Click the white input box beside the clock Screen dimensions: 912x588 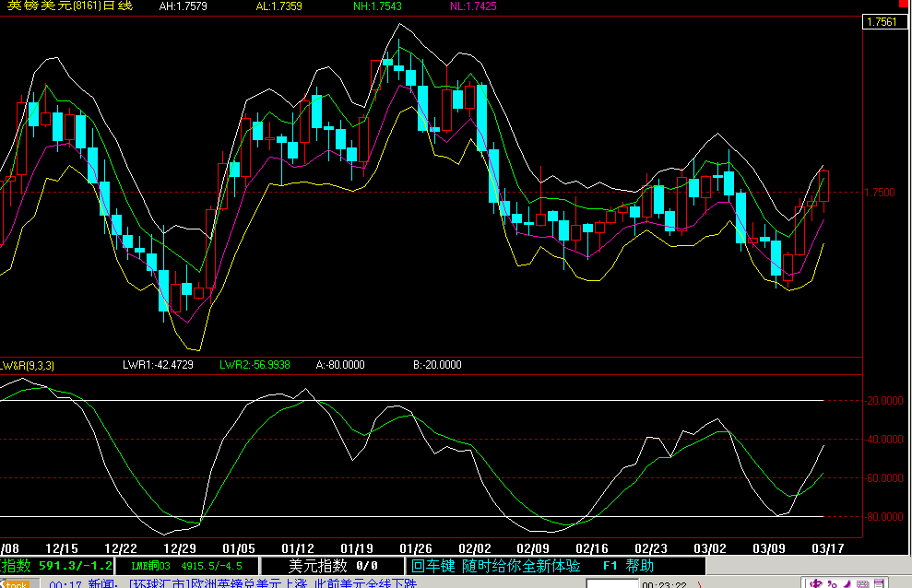612,583
